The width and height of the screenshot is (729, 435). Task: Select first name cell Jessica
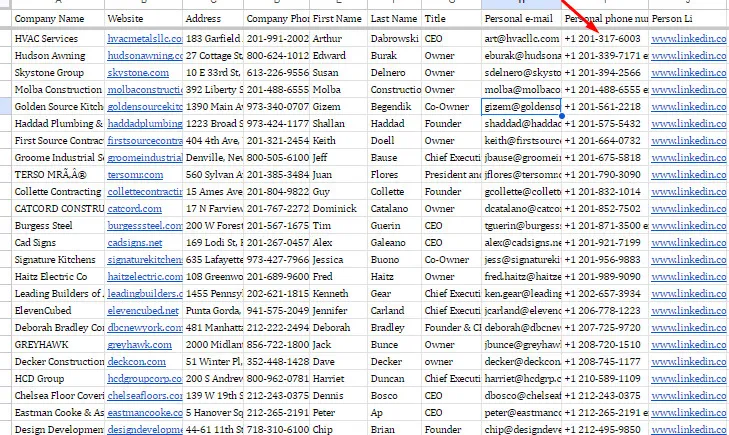coord(338,260)
